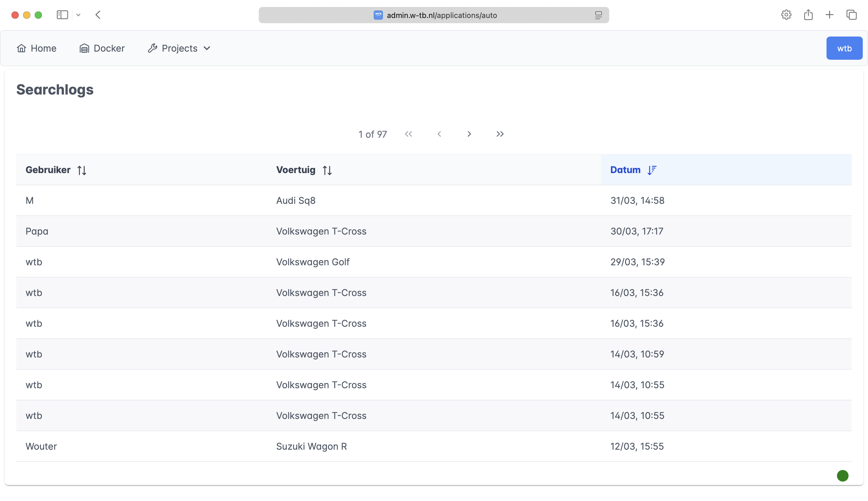
Task: Open the Share sheet icon
Action: click(808, 15)
